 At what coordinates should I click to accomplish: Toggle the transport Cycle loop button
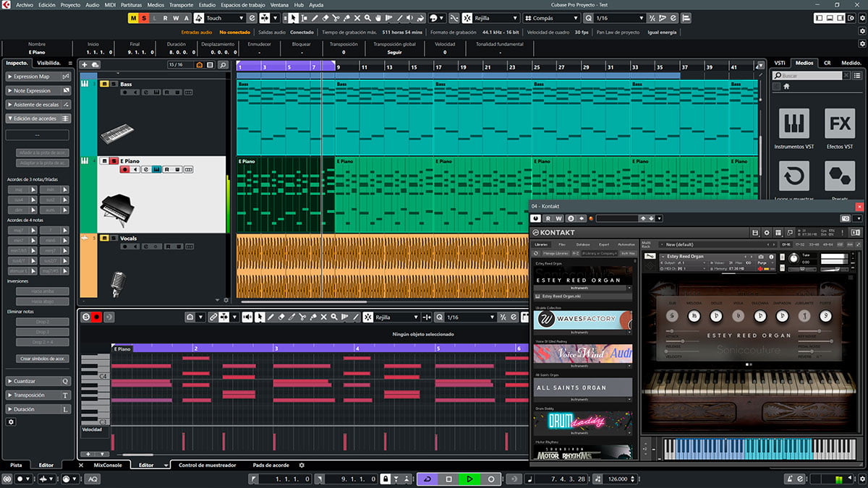[x=427, y=479]
